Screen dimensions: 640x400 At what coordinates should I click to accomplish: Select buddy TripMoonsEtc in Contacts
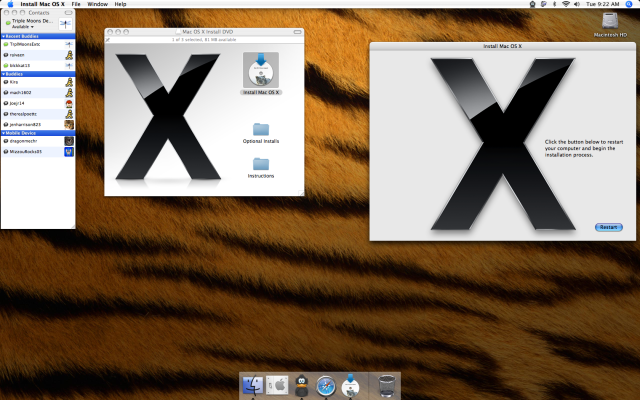[x=38, y=44]
